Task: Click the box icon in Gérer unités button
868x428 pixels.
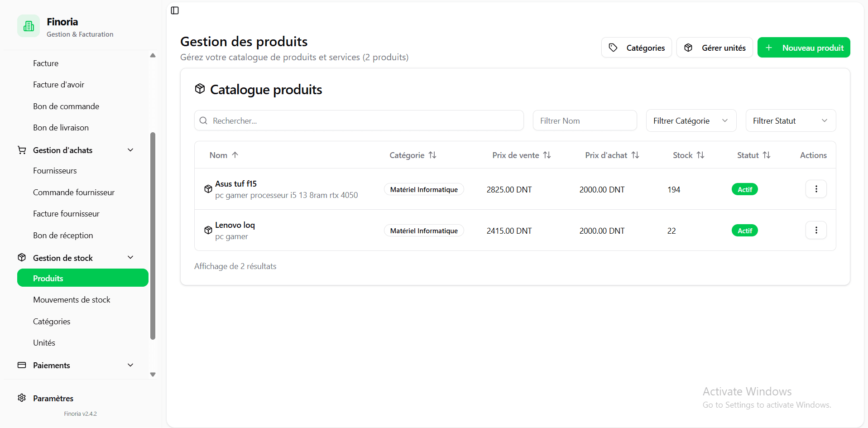Action: coord(688,48)
